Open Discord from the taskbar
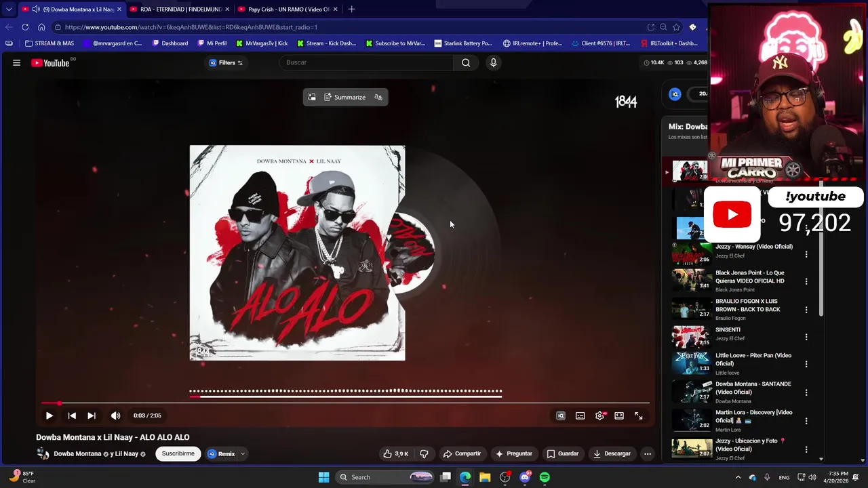868x488 pixels. coord(525,477)
